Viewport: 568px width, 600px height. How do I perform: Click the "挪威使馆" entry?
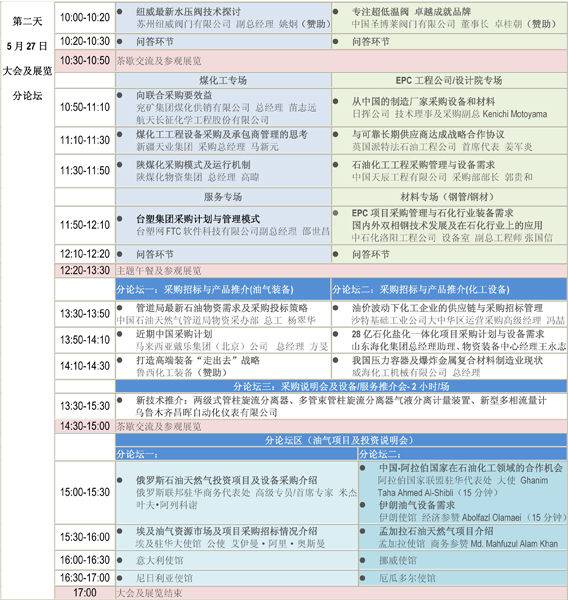point(398,561)
